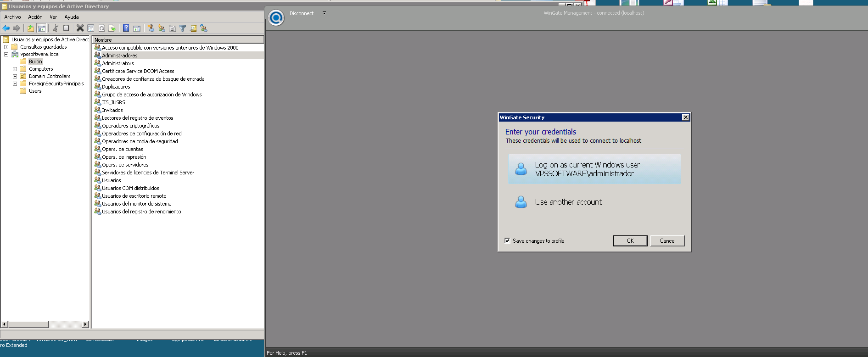The width and height of the screenshot is (868, 357).
Task: Expand Consultas guardadas tree node
Action: 6,47
